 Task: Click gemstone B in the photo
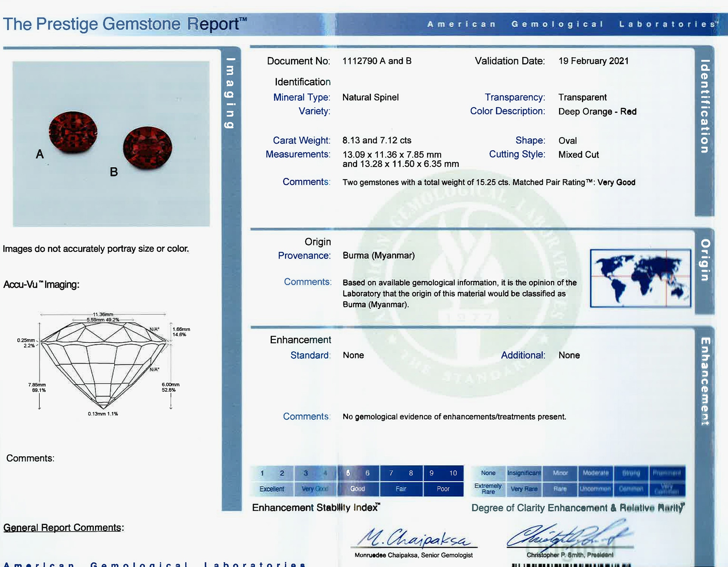147,147
